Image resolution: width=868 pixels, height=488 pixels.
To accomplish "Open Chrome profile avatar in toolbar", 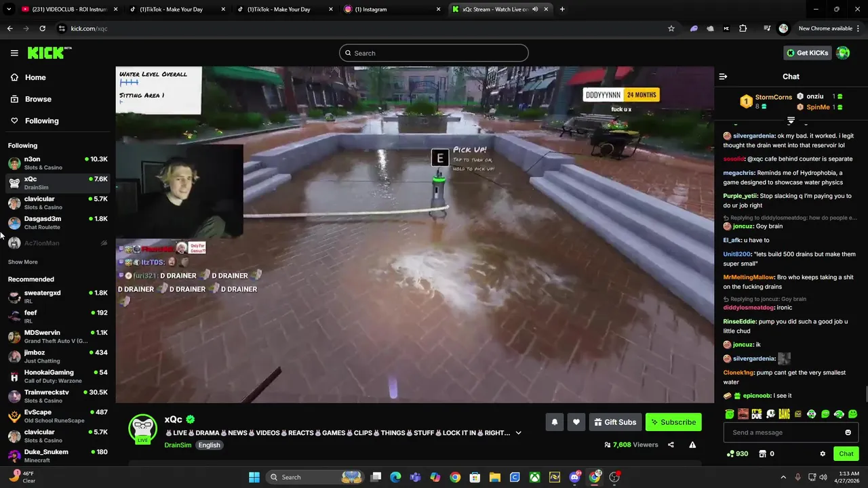I will [783, 28].
